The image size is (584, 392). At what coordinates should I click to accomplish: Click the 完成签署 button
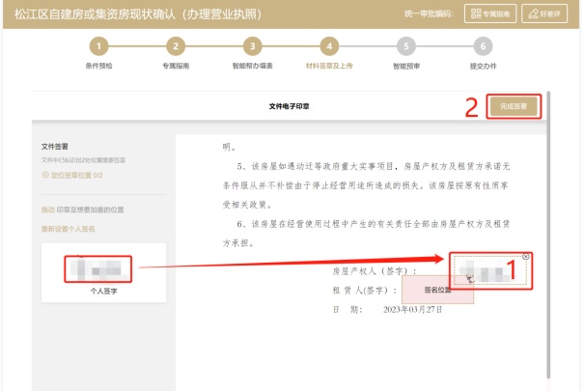(513, 106)
